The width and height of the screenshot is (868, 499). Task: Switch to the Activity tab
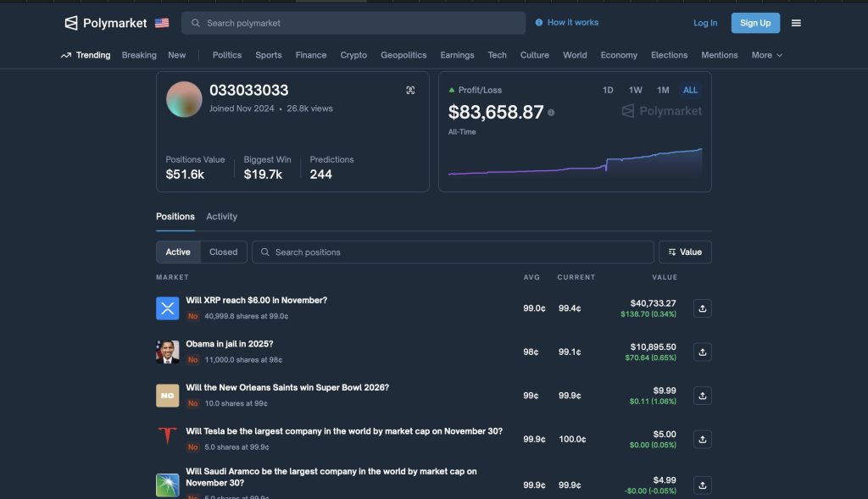(221, 217)
